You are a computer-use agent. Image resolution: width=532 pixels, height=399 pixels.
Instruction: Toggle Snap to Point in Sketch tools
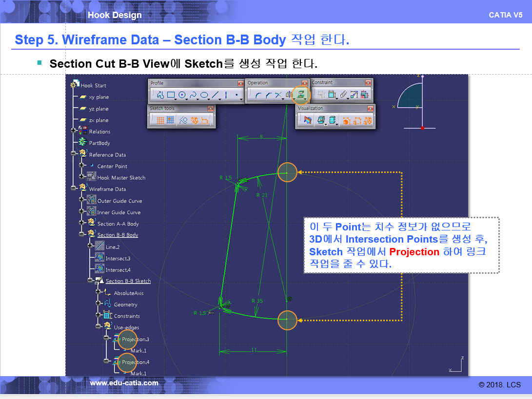(170, 120)
